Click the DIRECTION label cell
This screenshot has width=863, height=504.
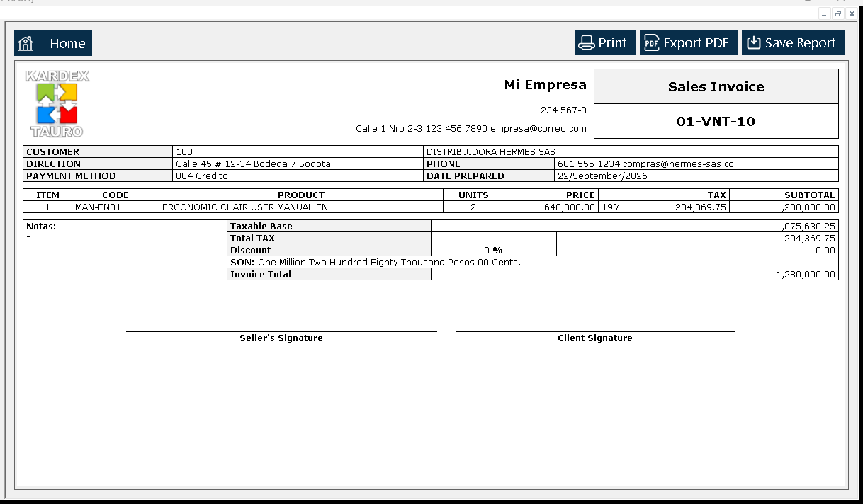coord(98,164)
